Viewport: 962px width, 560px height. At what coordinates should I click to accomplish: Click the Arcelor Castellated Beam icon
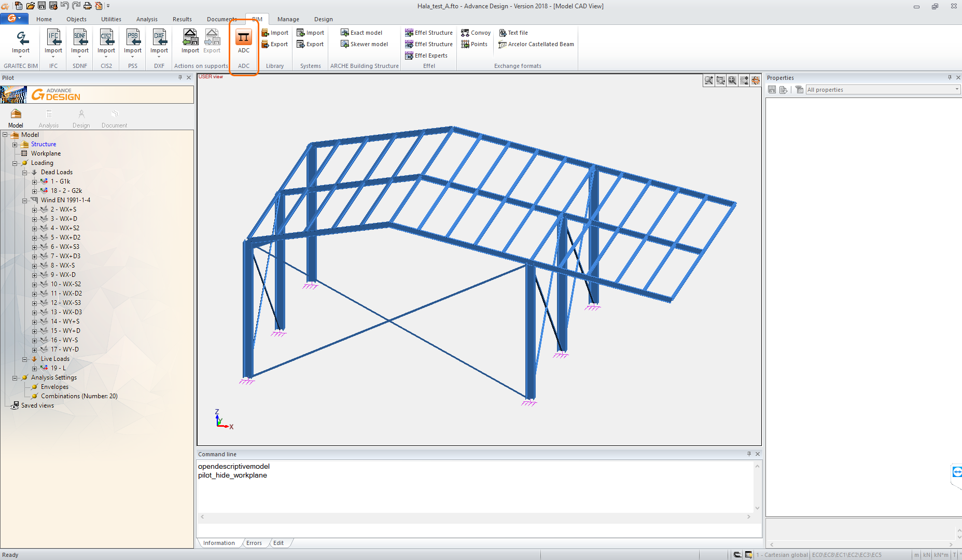pos(502,45)
